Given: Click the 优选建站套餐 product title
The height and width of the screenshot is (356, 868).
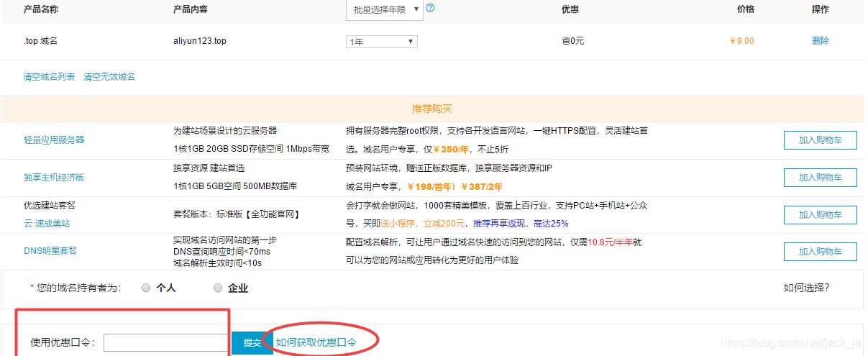Looking at the screenshot, I should 49,206.
